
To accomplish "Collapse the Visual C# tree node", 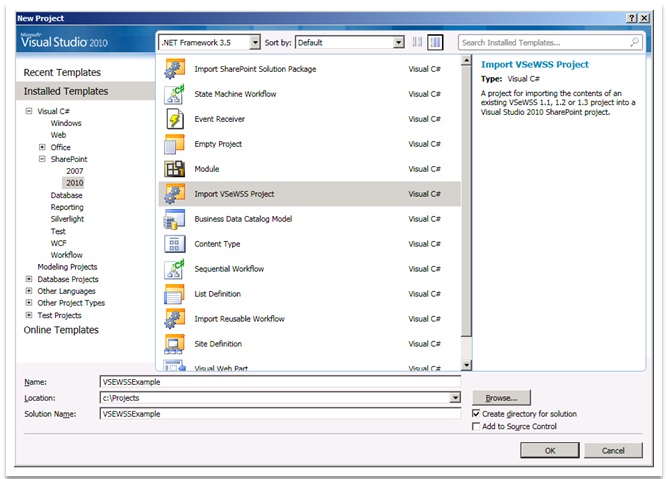I will click(29, 111).
